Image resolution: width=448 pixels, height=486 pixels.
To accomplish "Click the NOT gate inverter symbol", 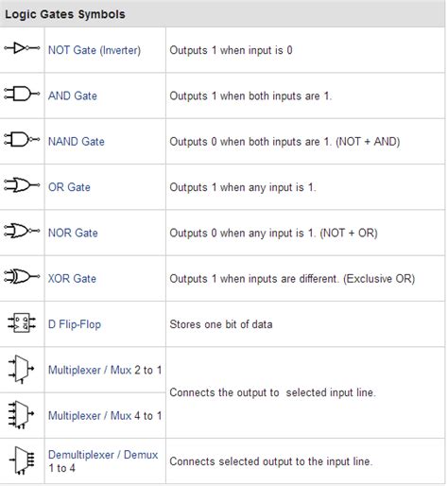I will pyautogui.click(x=22, y=48).
